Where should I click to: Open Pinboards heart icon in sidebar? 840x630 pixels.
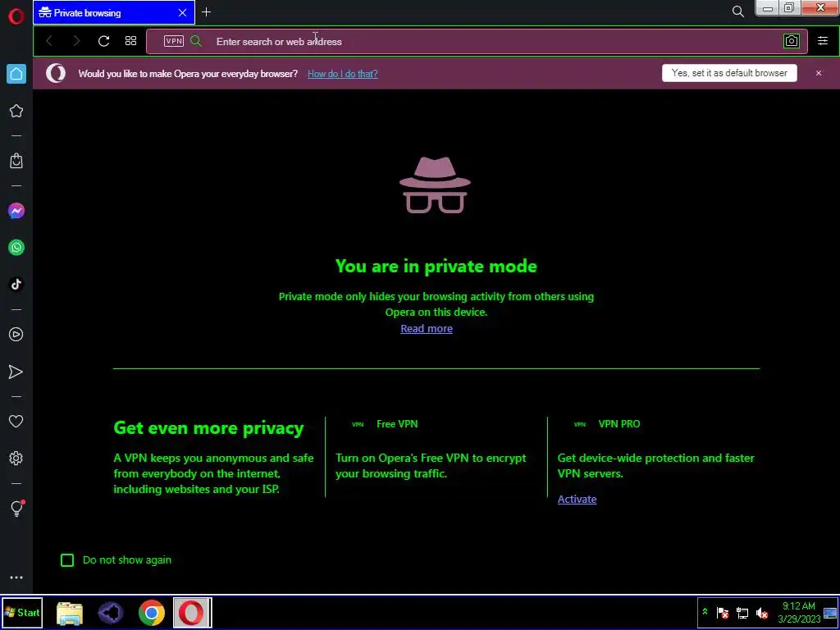(16, 422)
